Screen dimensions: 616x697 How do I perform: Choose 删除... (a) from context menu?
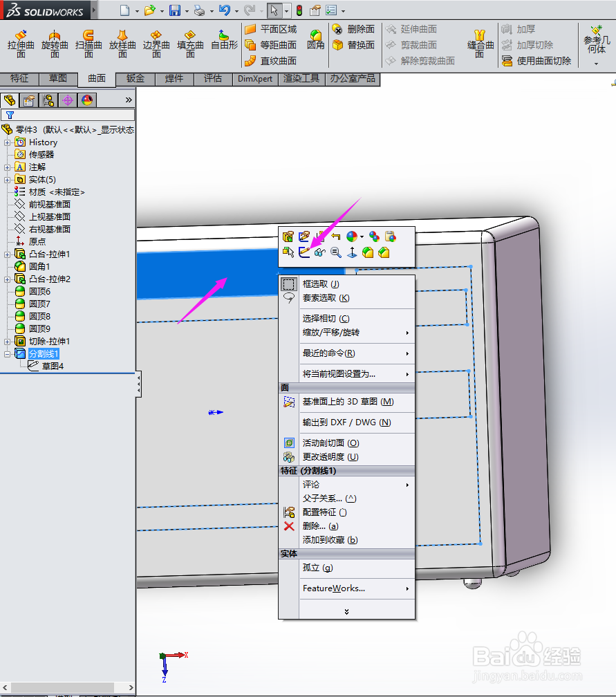click(x=346, y=526)
